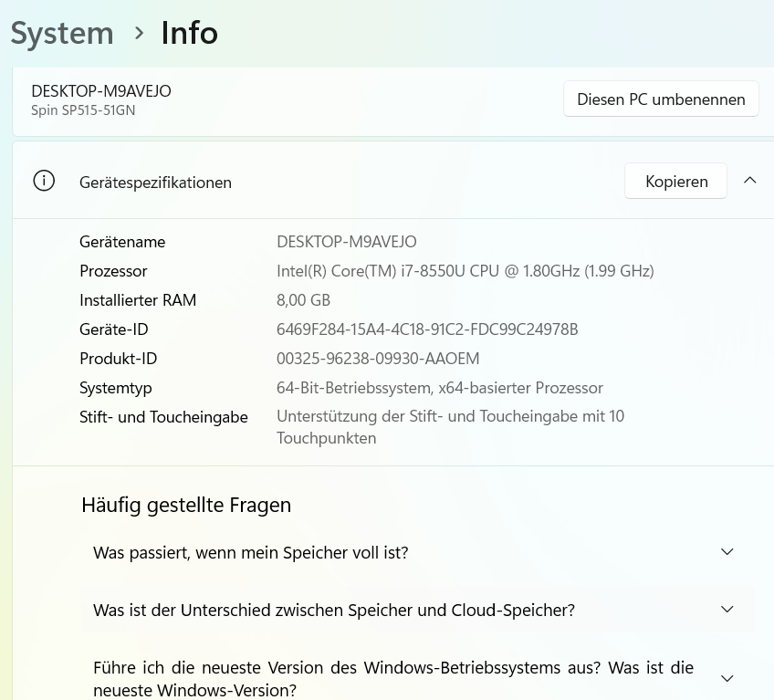Click the Geräte-ID label

114,329
